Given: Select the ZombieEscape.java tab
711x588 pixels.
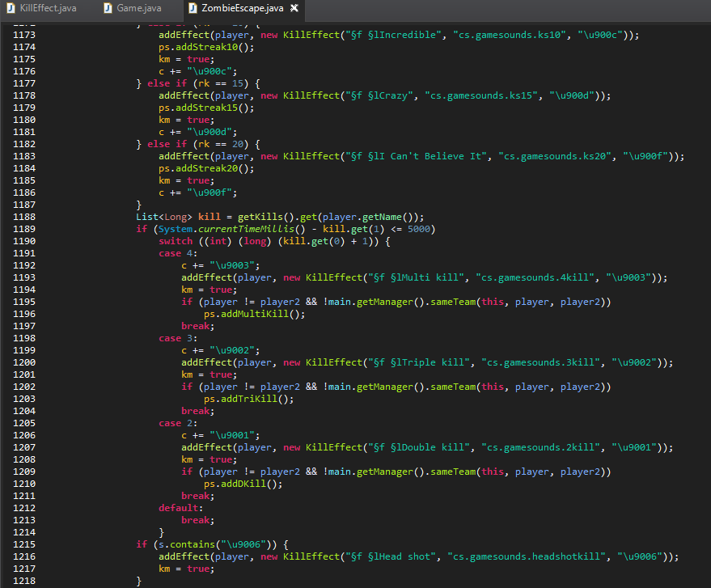Looking at the screenshot, I should pyautogui.click(x=243, y=8).
